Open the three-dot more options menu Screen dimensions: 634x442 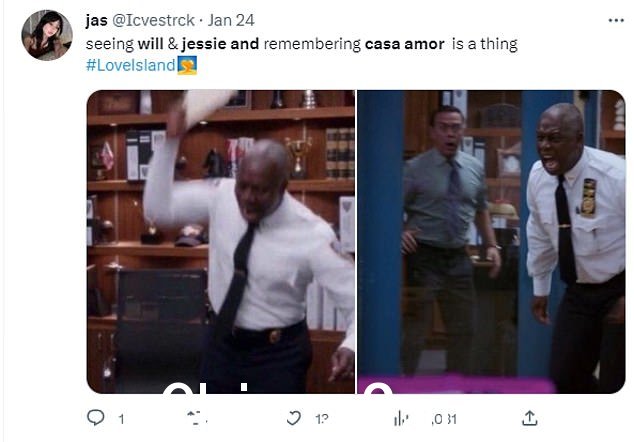click(x=616, y=20)
